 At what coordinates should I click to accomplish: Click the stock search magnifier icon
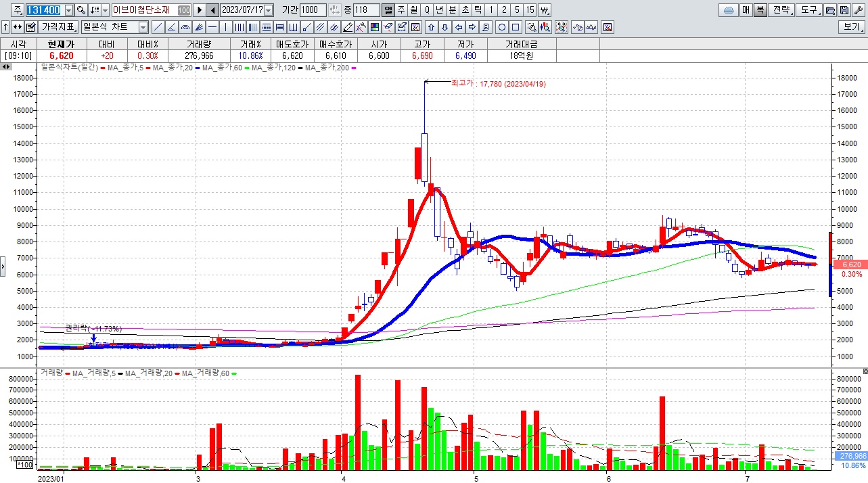[x=81, y=10]
